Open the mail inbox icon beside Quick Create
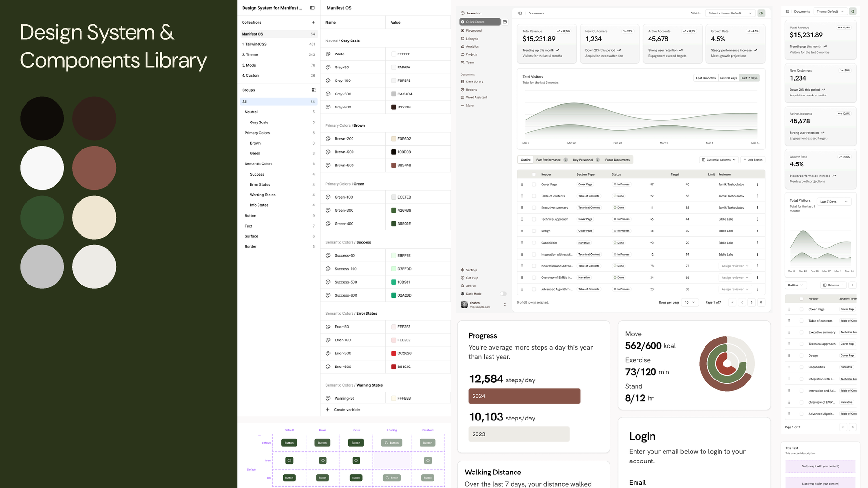The image size is (868, 488). [505, 22]
